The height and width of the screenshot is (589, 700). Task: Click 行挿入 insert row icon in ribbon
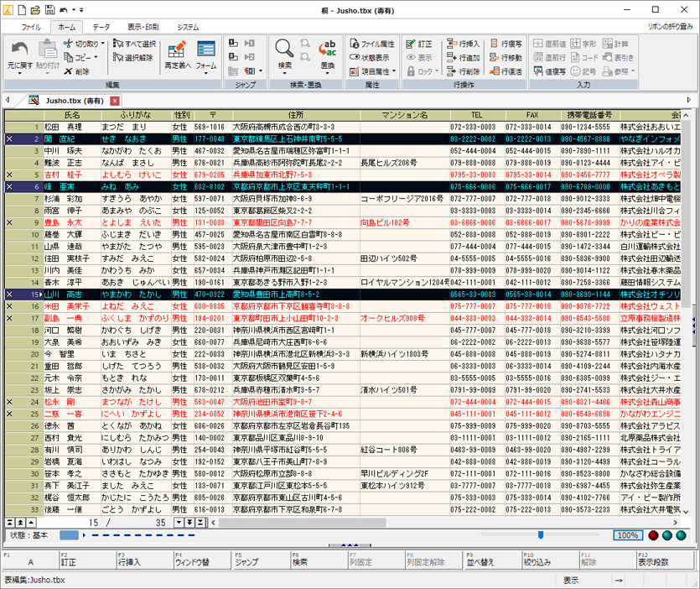click(x=452, y=44)
